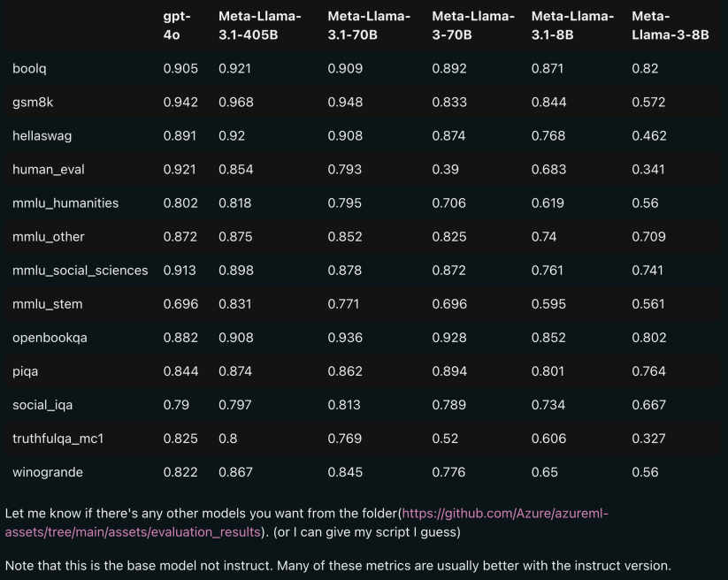Click the human_eval row label
This screenshot has height=580, width=728.
pyautogui.click(x=44, y=169)
